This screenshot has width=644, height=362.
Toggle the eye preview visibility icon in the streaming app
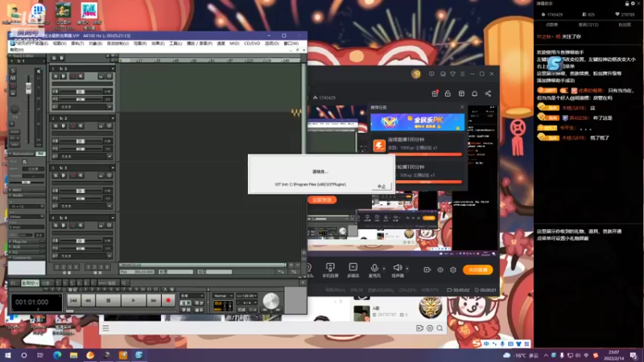440,270
